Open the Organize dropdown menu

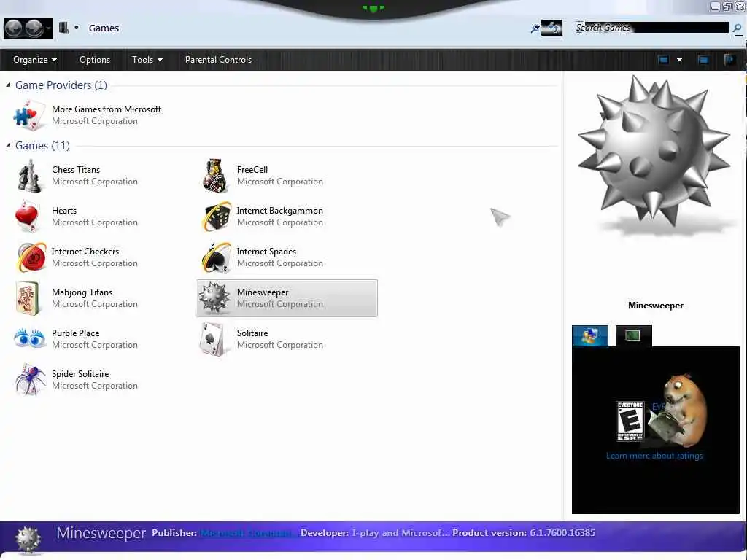click(35, 60)
